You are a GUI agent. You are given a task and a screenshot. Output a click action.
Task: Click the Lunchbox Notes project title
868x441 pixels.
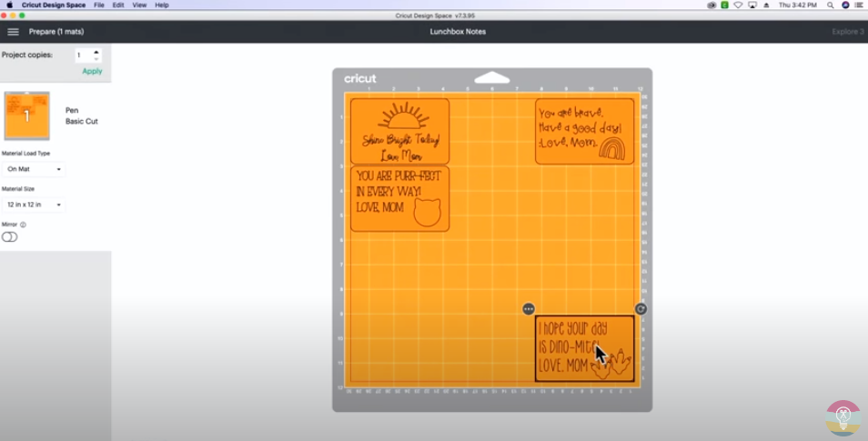pyautogui.click(x=458, y=32)
